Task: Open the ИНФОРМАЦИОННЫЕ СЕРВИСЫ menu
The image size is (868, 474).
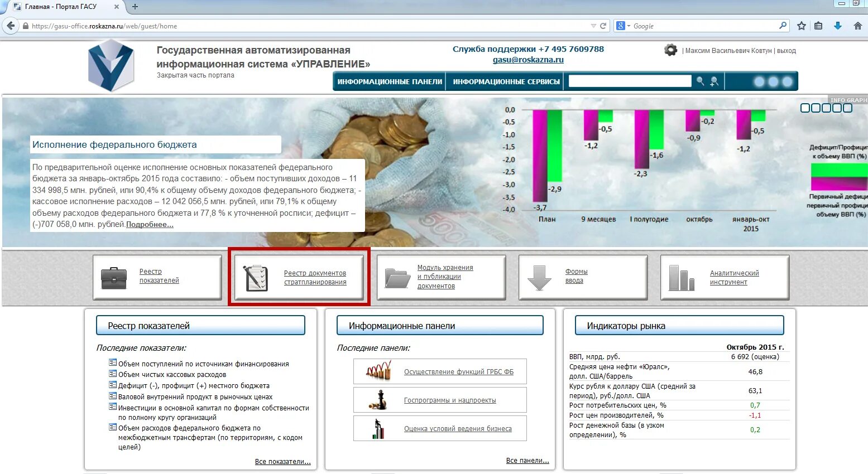Action: (506, 81)
